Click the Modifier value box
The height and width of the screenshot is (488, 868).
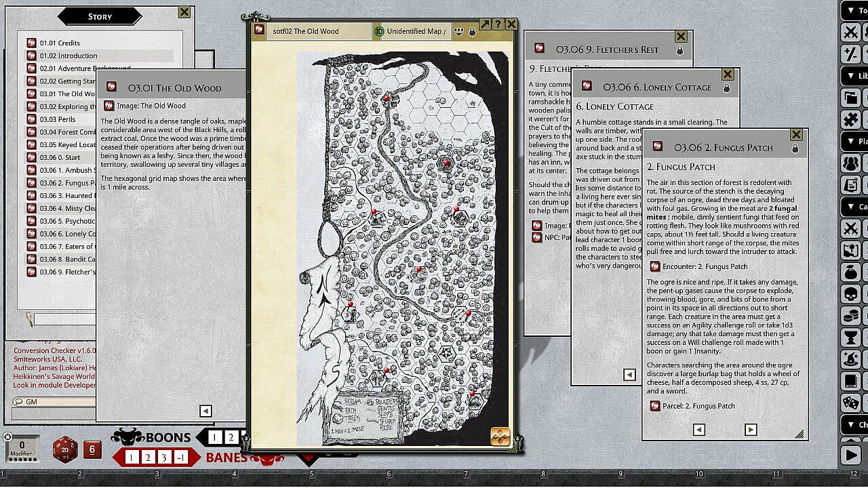pos(22,449)
